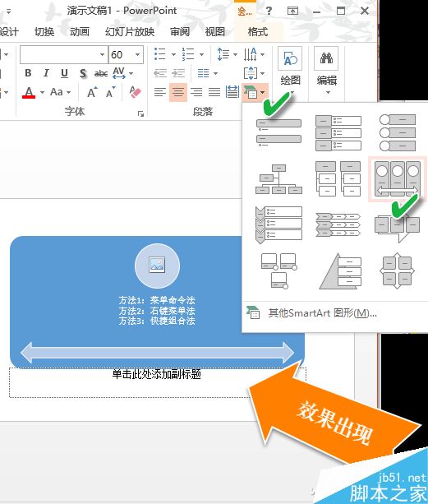The image size is (428, 504).
Task: Switch to 幻灯片放映 tab
Action: click(130, 32)
